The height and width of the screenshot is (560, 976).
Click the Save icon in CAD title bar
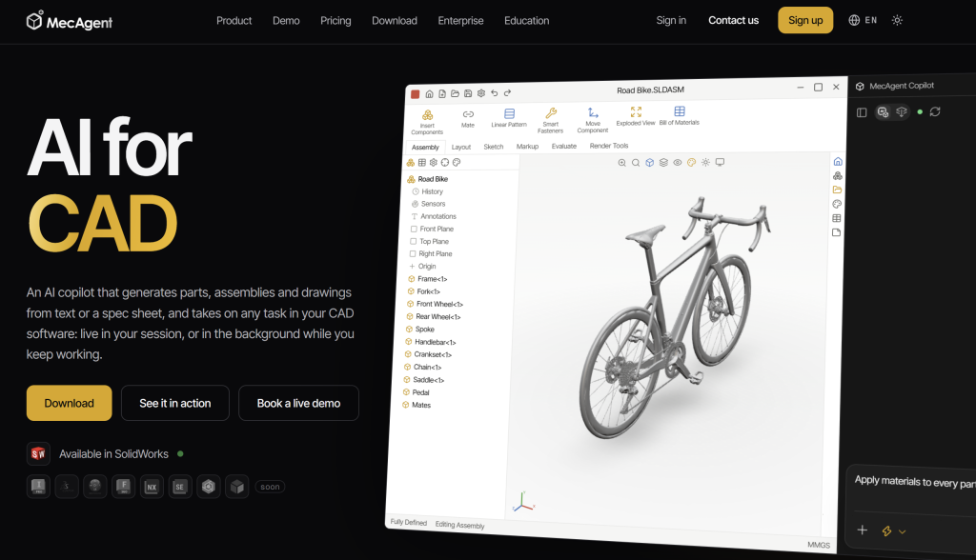point(468,93)
